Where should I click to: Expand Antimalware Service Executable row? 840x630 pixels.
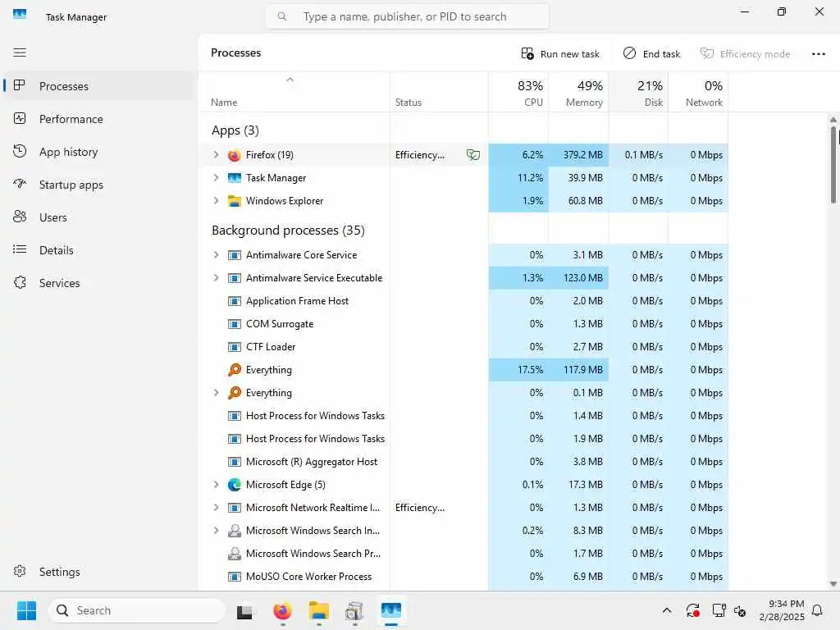point(216,278)
